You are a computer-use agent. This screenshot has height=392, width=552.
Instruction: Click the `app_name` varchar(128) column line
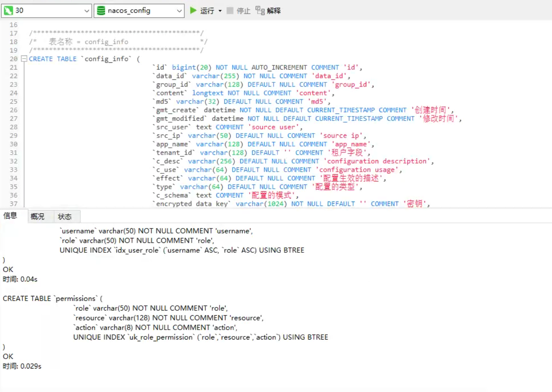(x=263, y=144)
